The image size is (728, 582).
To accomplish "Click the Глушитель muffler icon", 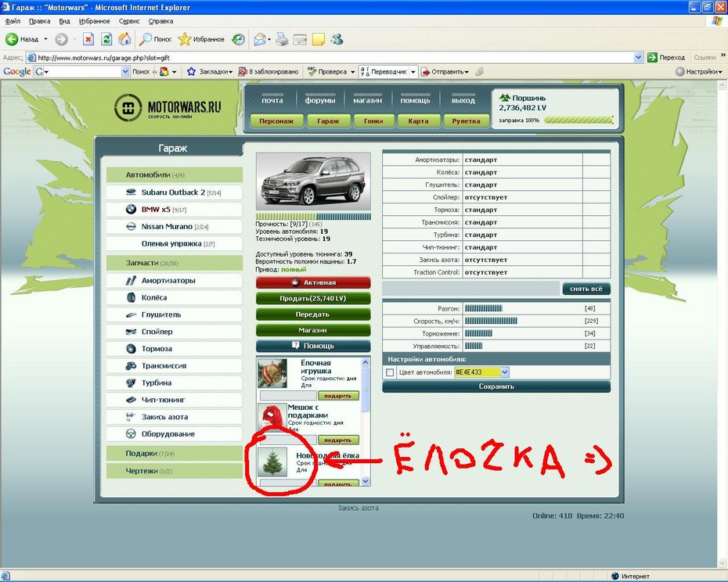I will click(x=131, y=314).
